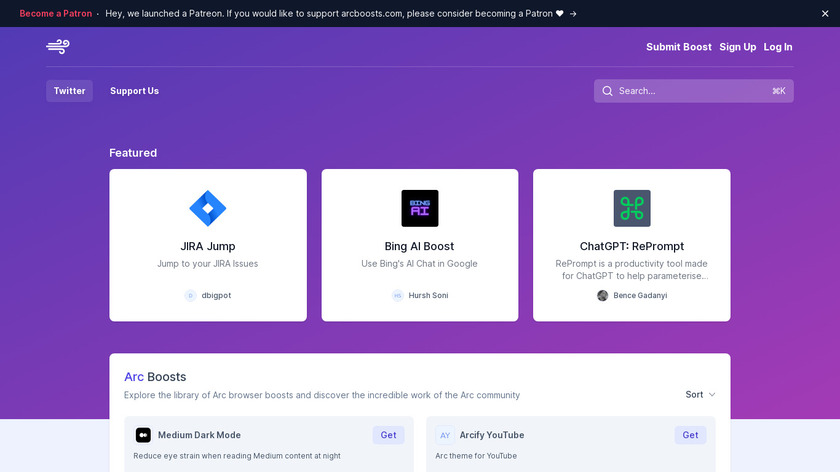Click Bence Gadanyi's profile picture
The width and height of the screenshot is (840, 472).
(x=602, y=295)
